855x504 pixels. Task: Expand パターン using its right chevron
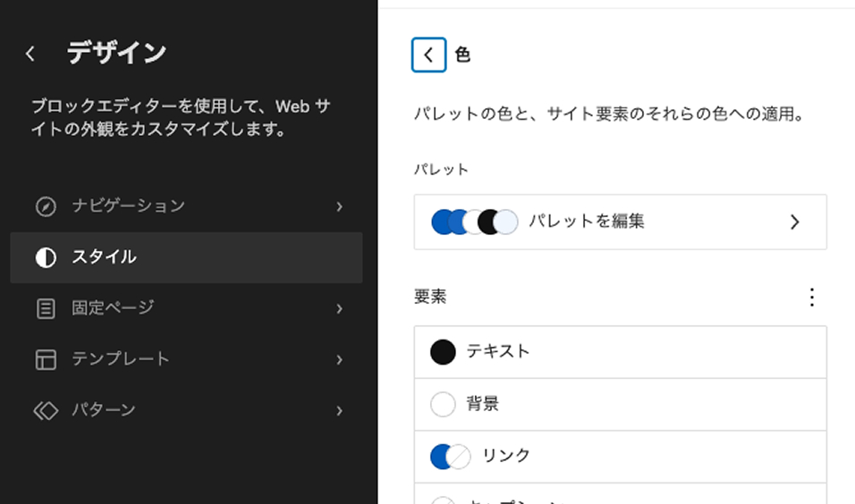pyautogui.click(x=339, y=411)
